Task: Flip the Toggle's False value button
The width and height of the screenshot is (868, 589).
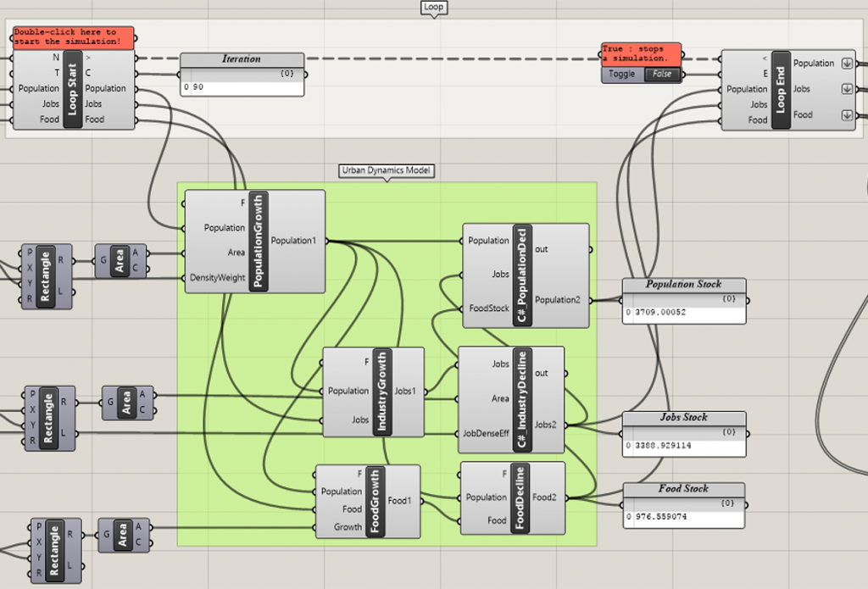Action: point(661,75)
